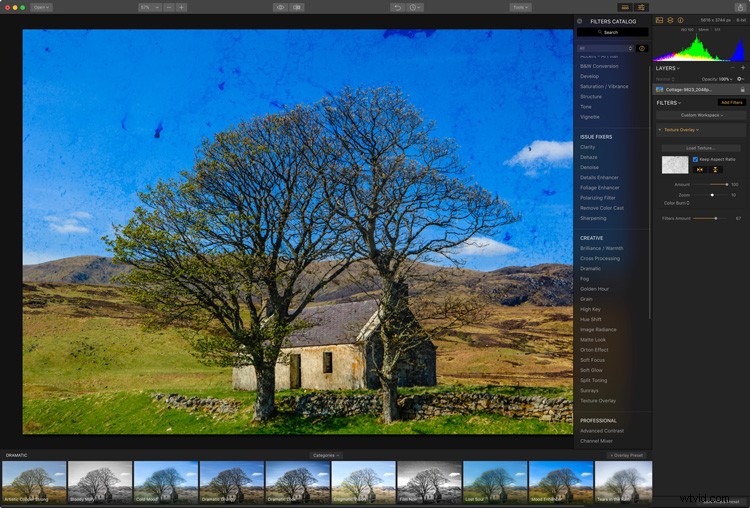Click the layers stack panel icon

[x=670, y=20]
